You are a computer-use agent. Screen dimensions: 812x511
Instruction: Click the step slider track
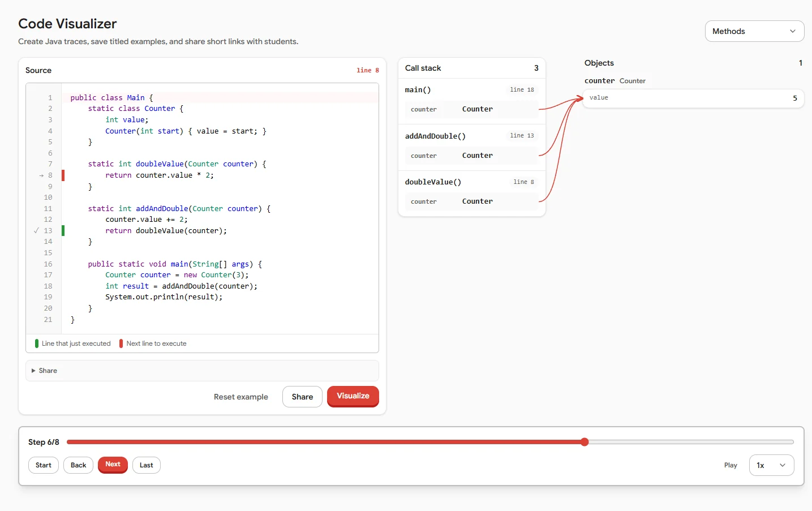tap(430, 442)
